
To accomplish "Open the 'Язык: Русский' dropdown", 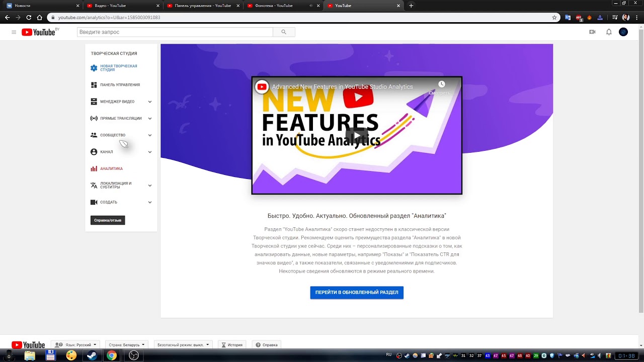I will (75, 345).
